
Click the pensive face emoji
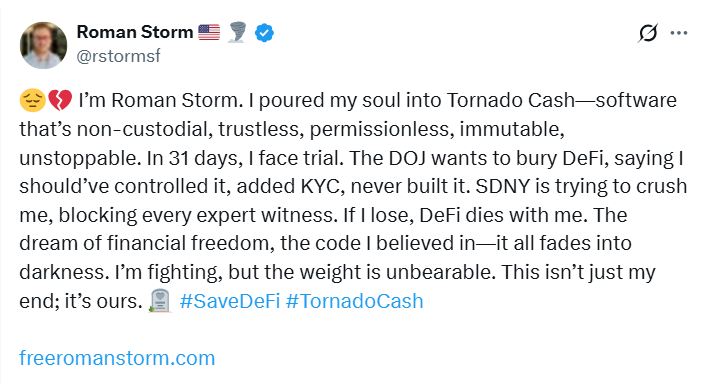[32, 100]
